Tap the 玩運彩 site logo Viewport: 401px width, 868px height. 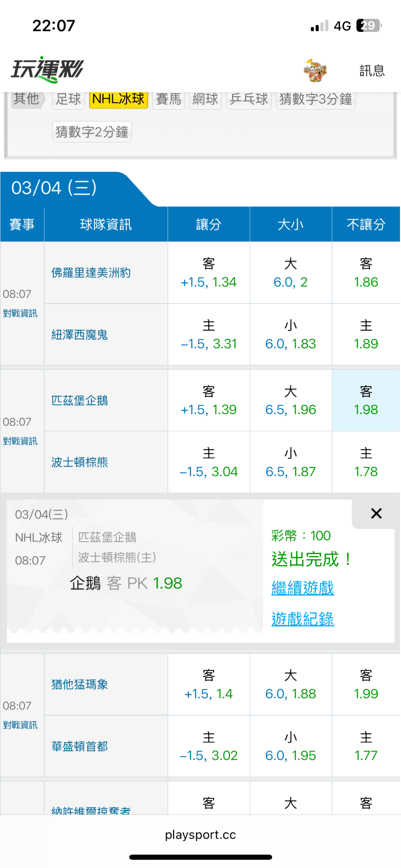pos(48,69)
